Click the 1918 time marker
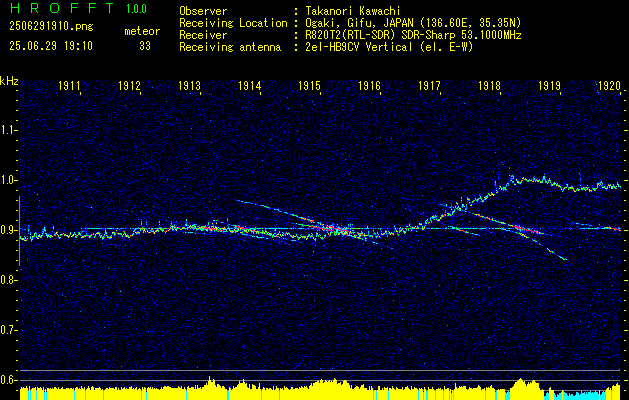This screenshot has height=400, width=629. [489, 86]
